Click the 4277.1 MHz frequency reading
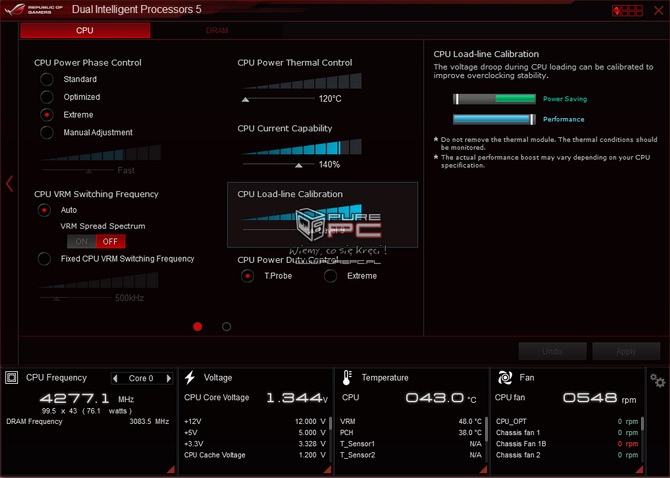This screenshot has height=478, width=670. click(x=87, y=399)
